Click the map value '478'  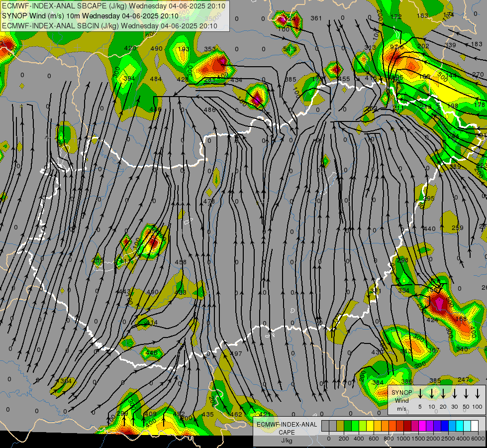coord(209,201)
